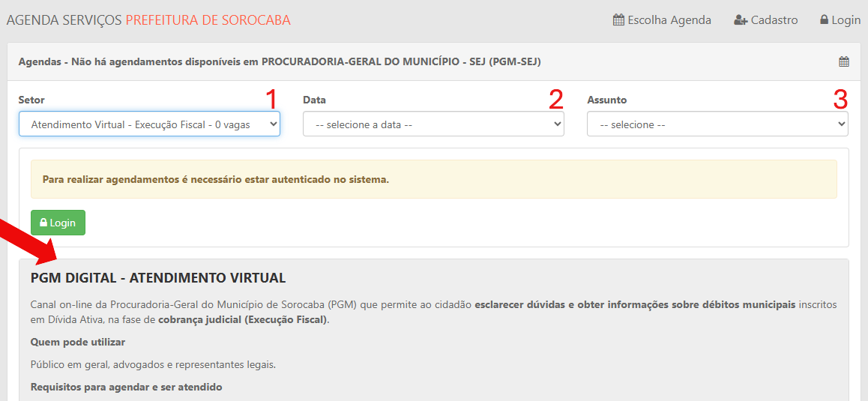Click the padlock icon in the top navbar
The width and height of the screenshot is (868, 401).
pos(824,20)
